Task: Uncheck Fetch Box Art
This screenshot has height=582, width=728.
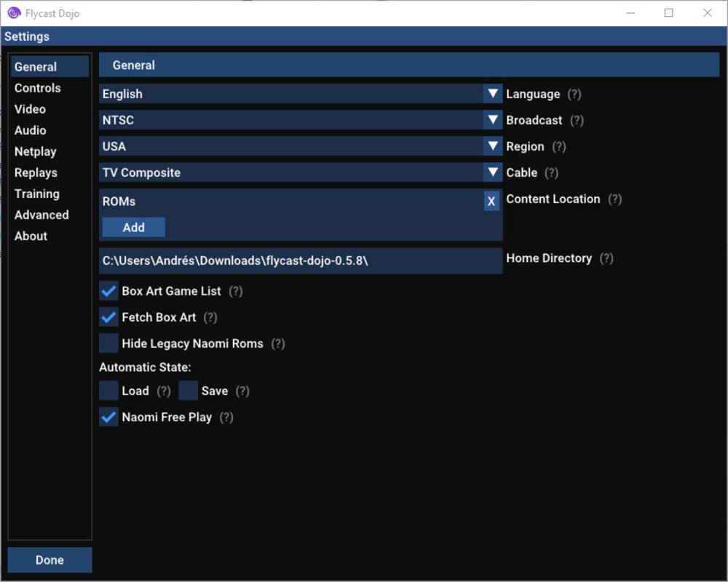Action: click(108, 317)
